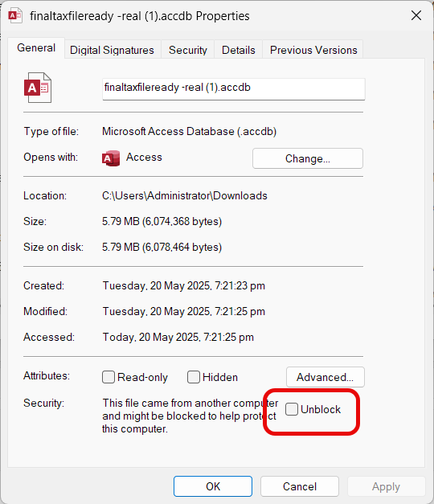The image size is (434, 504).
Task: Dismiss the dialog with Cancel
Action: (x=300, y=486)
